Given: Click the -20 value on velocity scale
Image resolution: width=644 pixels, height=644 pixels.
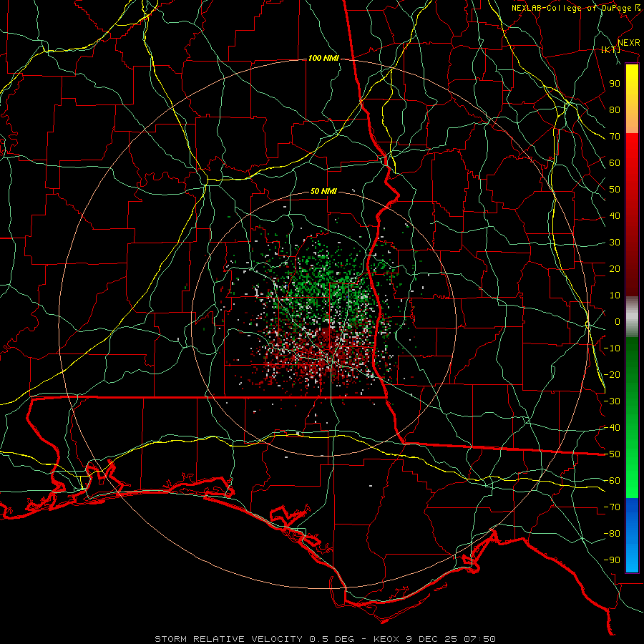Looking at the screenshot, I should coord(612,375).
